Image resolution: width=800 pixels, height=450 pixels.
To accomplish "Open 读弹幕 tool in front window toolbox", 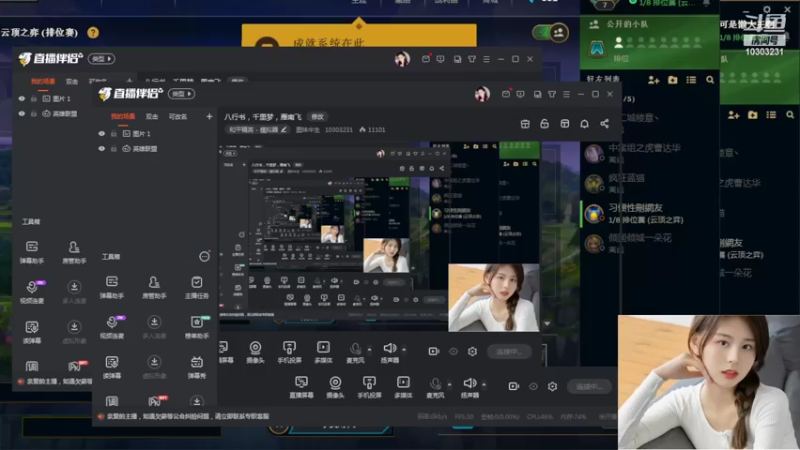I will pyautogui.click(x=112, y=367).
